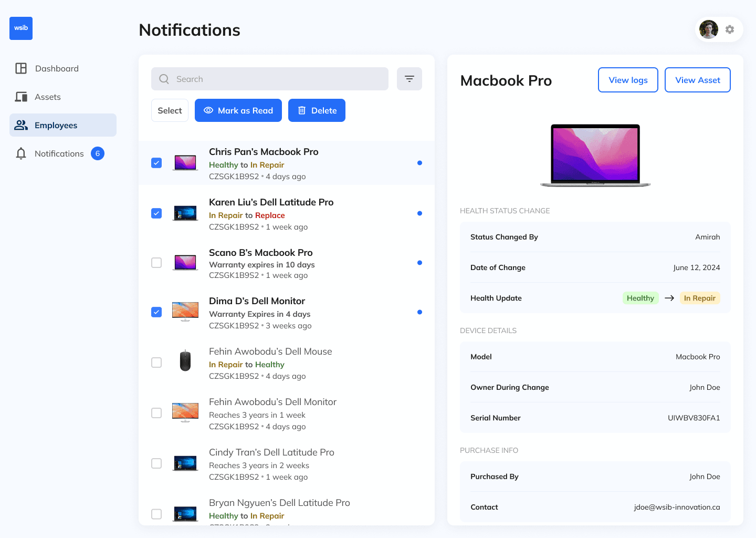Click Karen Liu's Dell Latitude thumbnail
The image size is (756, 538).
click(x=185, y=213)
